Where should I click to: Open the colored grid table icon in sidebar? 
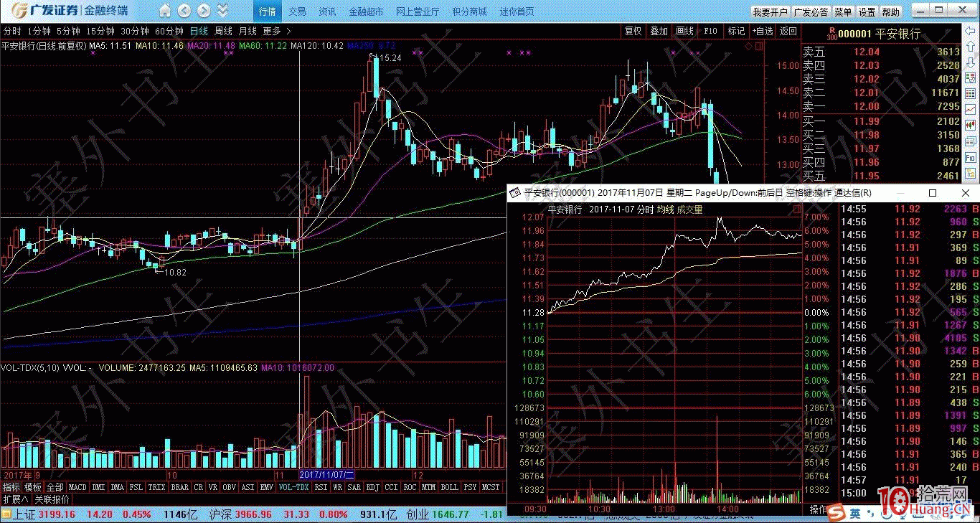tap(971, 93)
